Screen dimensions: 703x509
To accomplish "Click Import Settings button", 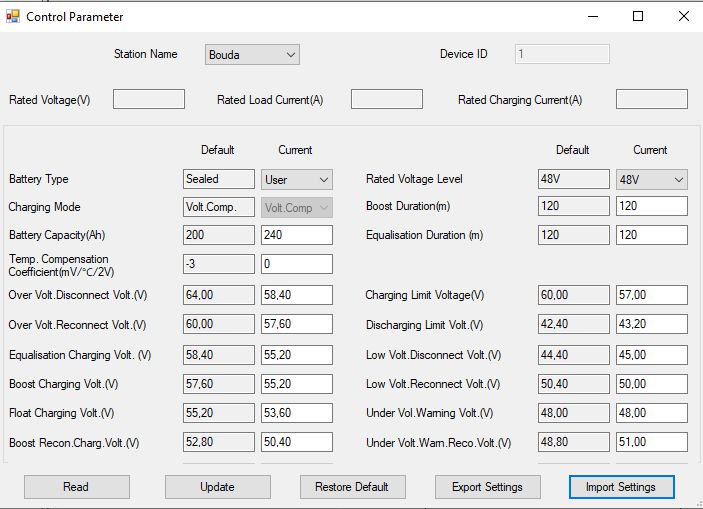I will (x=622, y=487).
